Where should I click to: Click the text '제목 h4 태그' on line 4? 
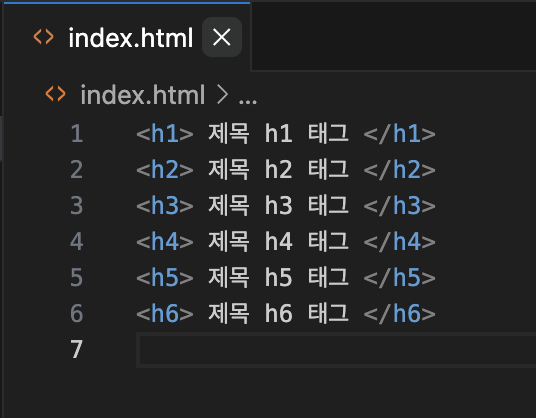[x=278, y=241]
